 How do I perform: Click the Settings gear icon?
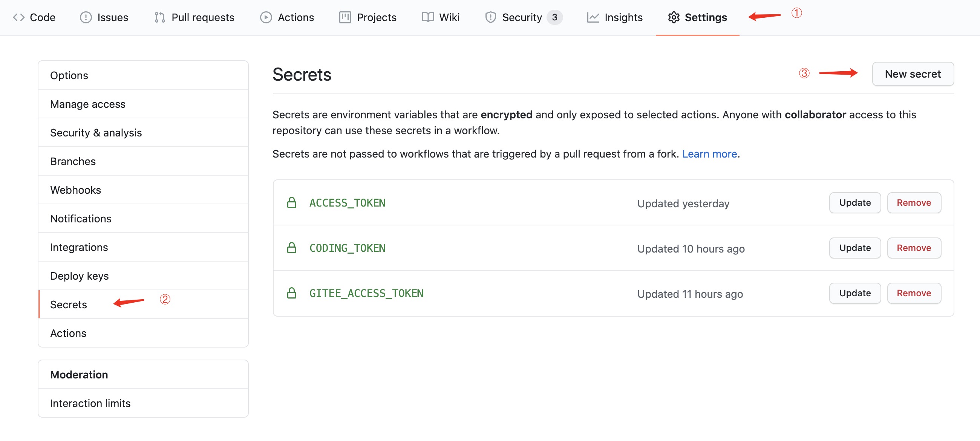coord(674,17)
